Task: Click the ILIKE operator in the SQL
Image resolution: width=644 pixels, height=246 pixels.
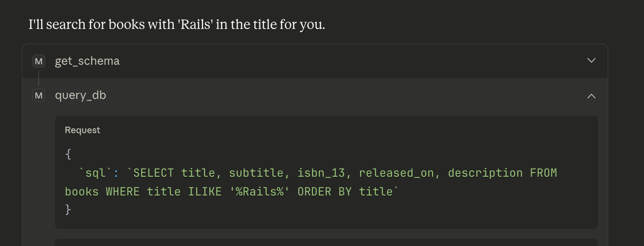Action: pyautogui.click(x=205, y=192)
